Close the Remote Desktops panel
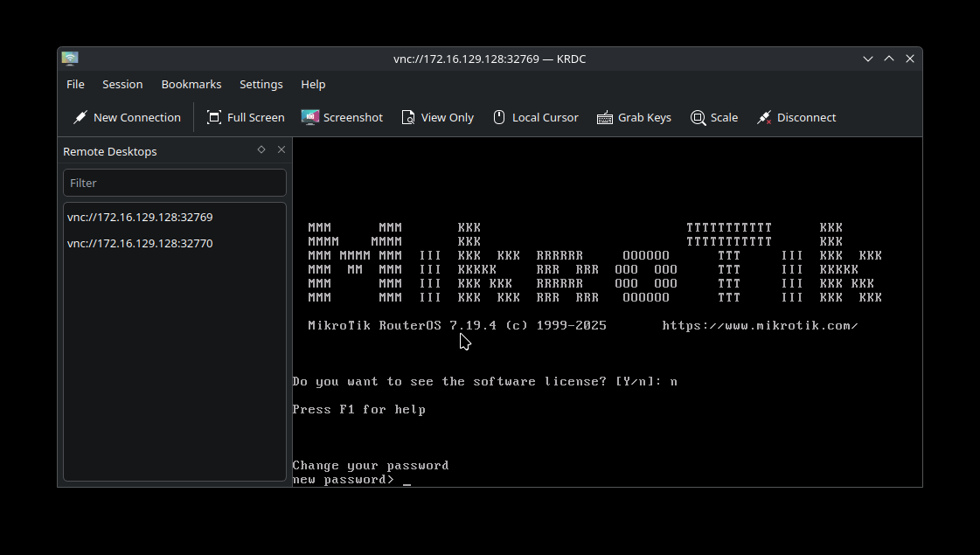The image size is (980, 555). 281,149
